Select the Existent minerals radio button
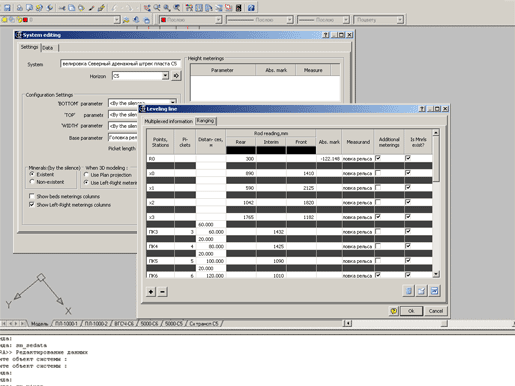Image resolution: width=515 pixels, height=386 pixels. tap(32, 174)
